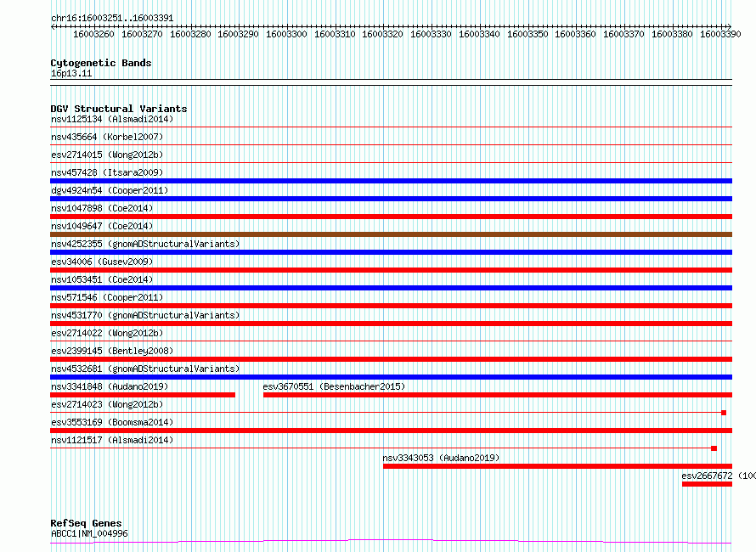756x552 pixels.
Task: Click the nsv1049647 (Coe2014) label
Action: [x=102, y=226]
